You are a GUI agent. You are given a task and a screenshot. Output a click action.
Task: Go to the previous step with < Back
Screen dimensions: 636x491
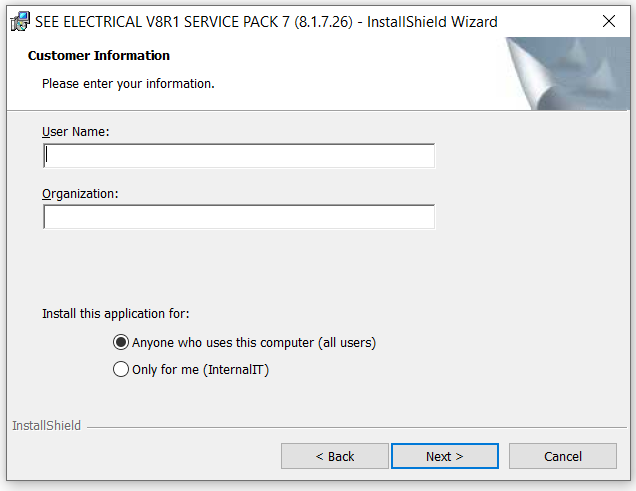coord(335,456)
